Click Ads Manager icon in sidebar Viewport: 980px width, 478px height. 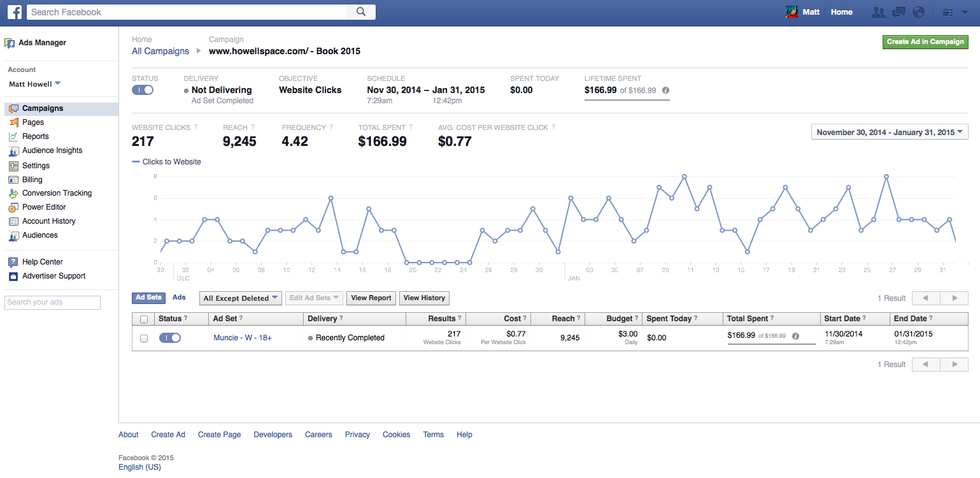(x=10, y=43)
